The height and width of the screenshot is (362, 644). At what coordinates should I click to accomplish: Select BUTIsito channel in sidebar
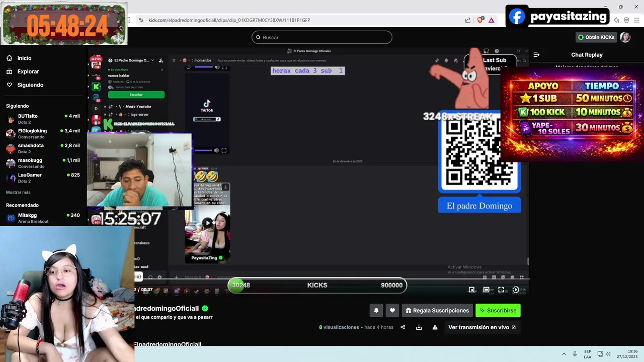43,119
